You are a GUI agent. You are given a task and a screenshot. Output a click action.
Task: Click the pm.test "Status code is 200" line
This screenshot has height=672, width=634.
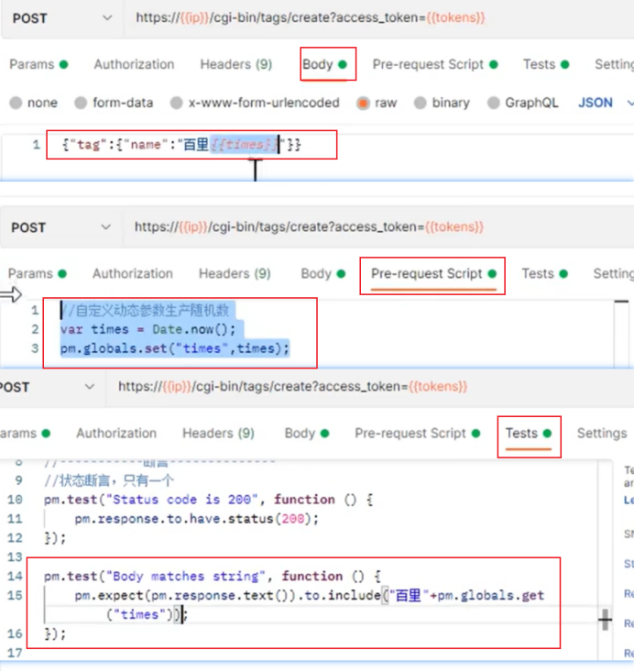[208, 500]
